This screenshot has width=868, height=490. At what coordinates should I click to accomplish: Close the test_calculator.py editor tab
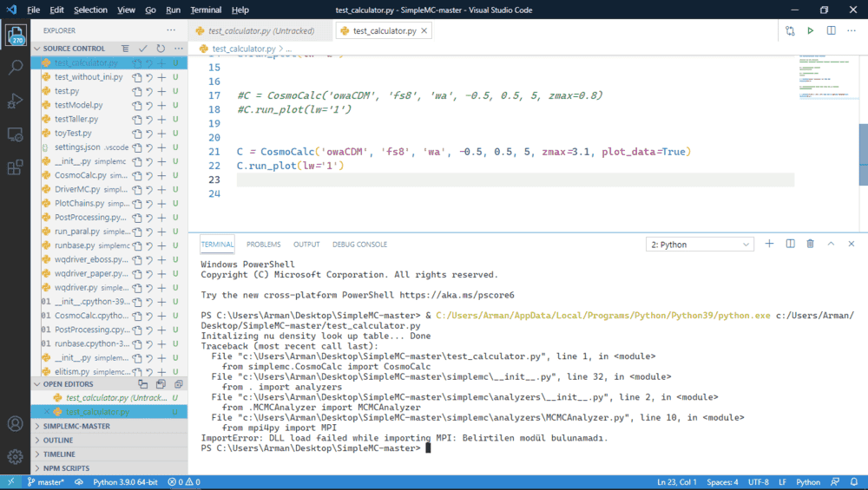(x=424, y=31)
